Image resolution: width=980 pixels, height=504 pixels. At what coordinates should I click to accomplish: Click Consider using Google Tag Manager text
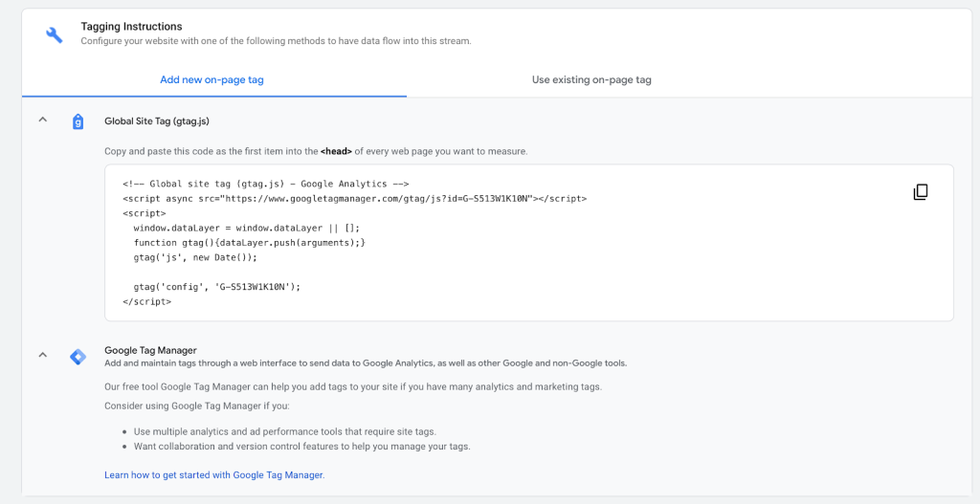tap(197, 405)
